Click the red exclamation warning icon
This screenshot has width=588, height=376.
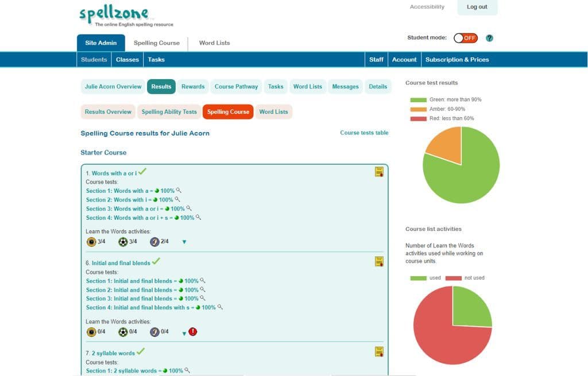193,332
